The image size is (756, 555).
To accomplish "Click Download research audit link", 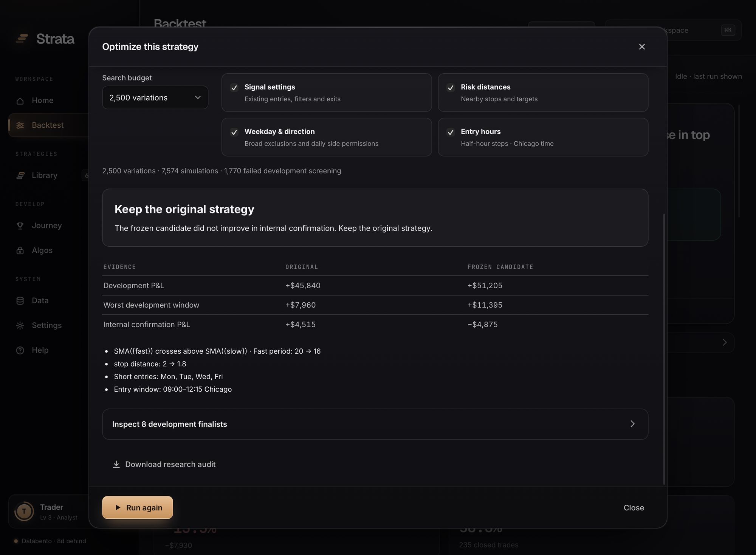I will click(164, 464).
